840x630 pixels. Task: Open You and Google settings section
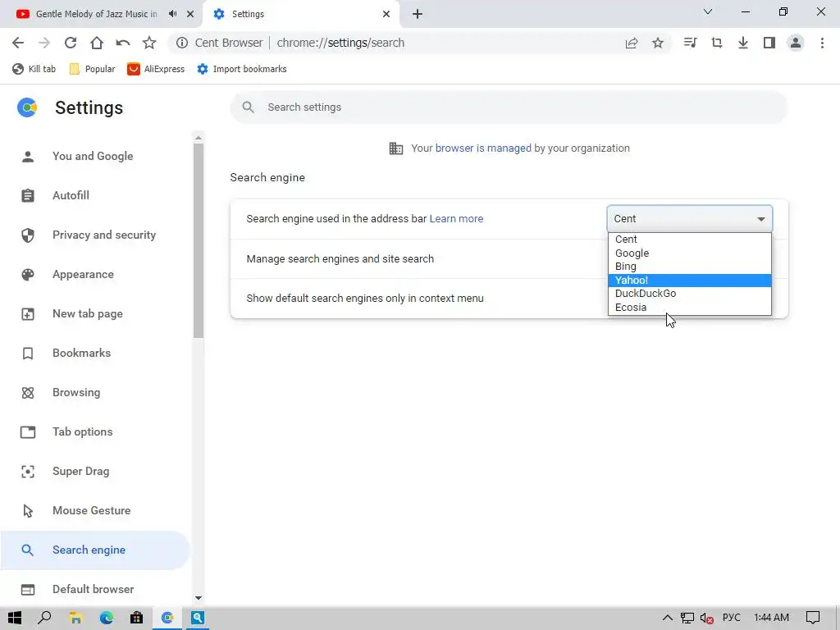pyautogui.click(x=95, y=157)
